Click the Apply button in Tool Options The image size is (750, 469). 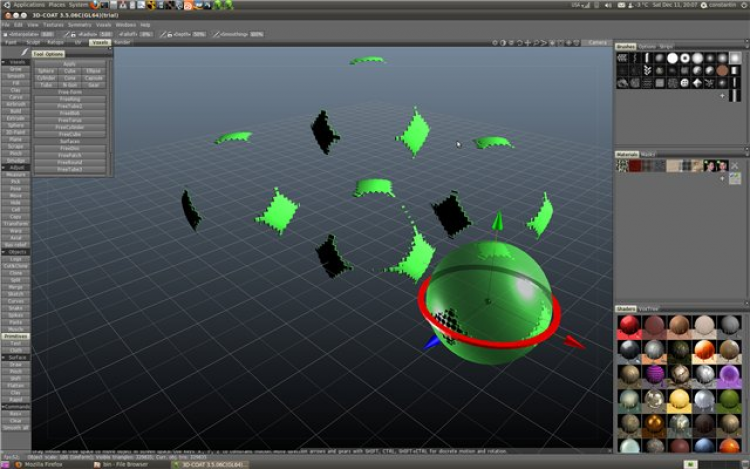(x=69, y=63)
